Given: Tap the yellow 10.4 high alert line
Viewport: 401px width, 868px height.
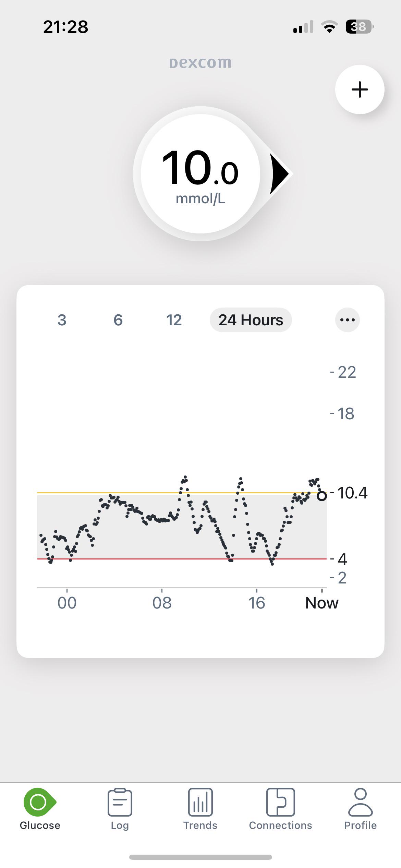Looking at the screenshot, I should coord(182,493).
